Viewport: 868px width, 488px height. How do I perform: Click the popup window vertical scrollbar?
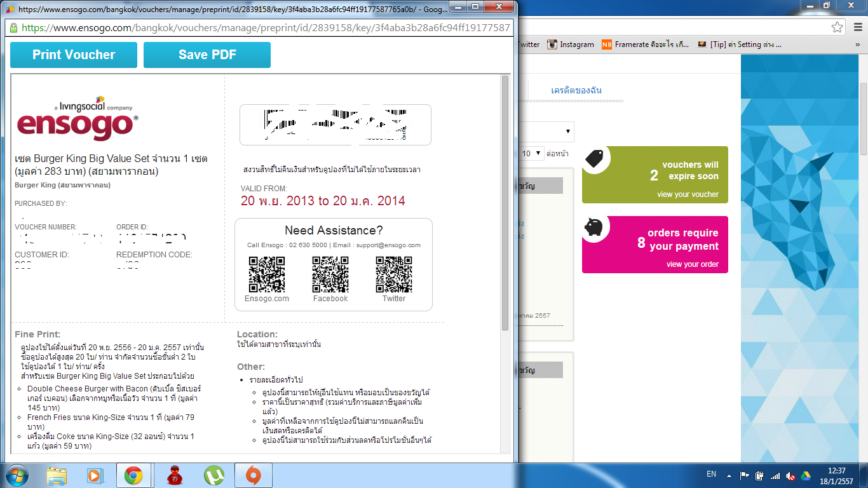click(x=506, y=203)
